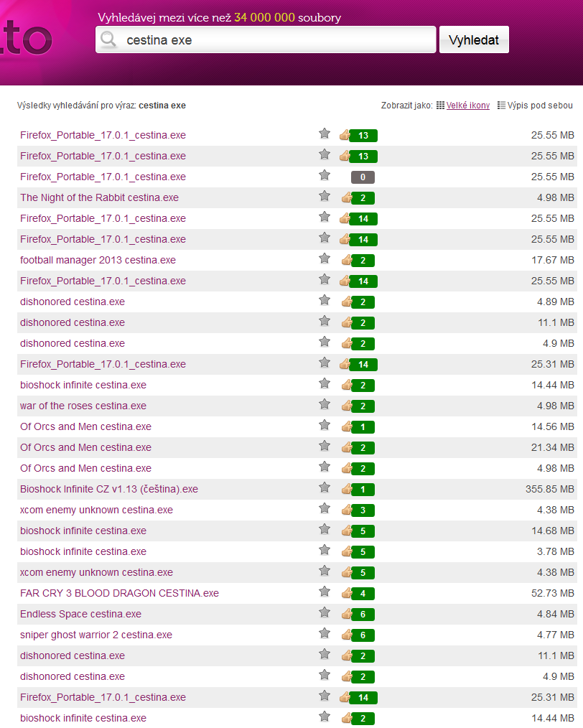Click the 14.56 MB file size

tap(553, 426)
